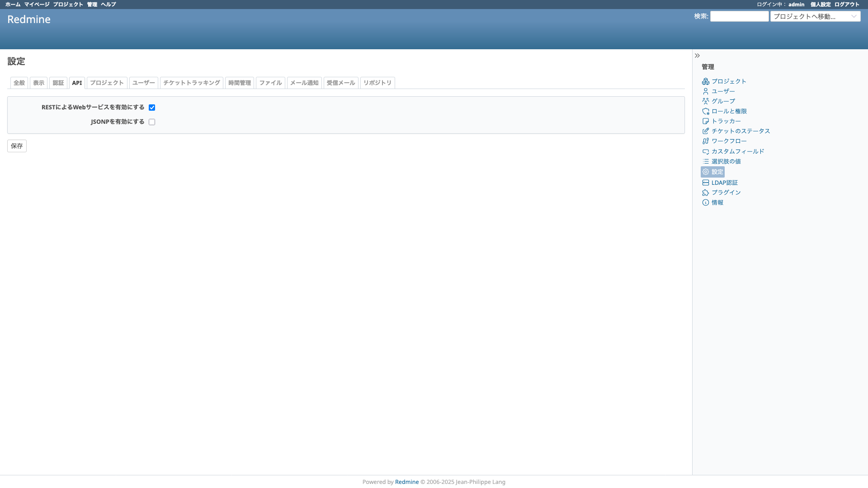Open the プロジェクトへ移動 dropdown
Screen dimensions: 868x488
815,16
